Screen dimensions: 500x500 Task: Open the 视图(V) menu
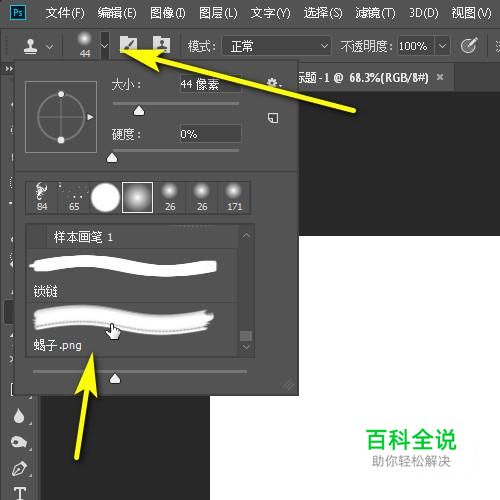pos(471,13)
